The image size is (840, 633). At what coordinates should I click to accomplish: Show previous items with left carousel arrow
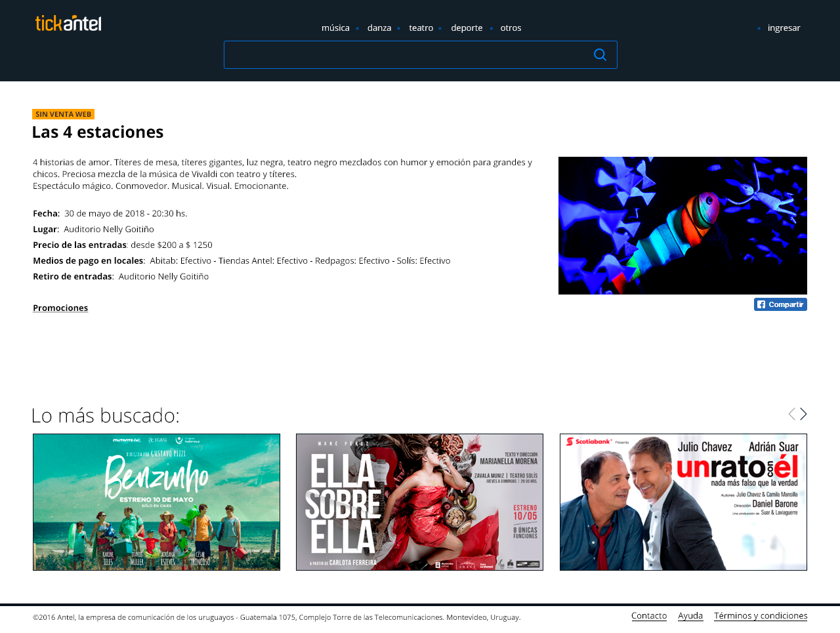click(791, 414)
